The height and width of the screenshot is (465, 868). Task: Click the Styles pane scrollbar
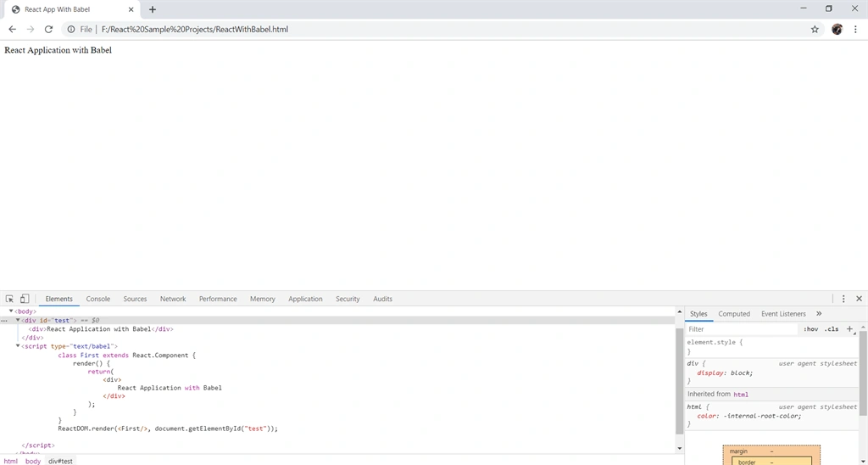863,373
